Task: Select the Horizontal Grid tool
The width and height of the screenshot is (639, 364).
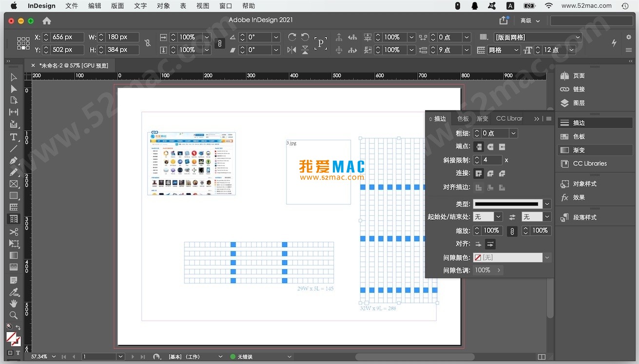Action: coord(14,208)
